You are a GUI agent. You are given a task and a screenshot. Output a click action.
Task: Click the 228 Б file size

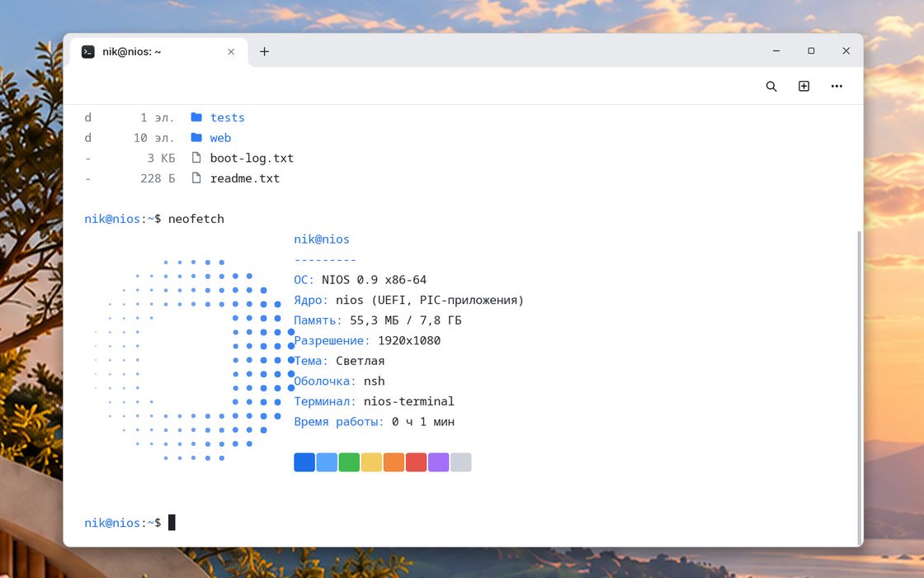(x=158, y=178)
